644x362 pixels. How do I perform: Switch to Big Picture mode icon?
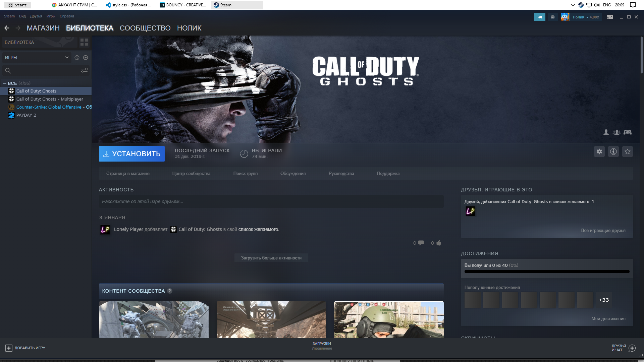(610, 17)
